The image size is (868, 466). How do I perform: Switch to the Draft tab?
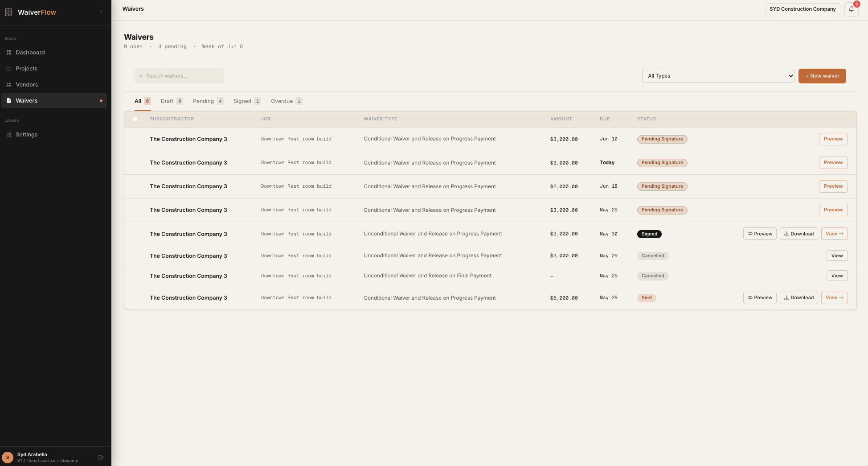172,101
